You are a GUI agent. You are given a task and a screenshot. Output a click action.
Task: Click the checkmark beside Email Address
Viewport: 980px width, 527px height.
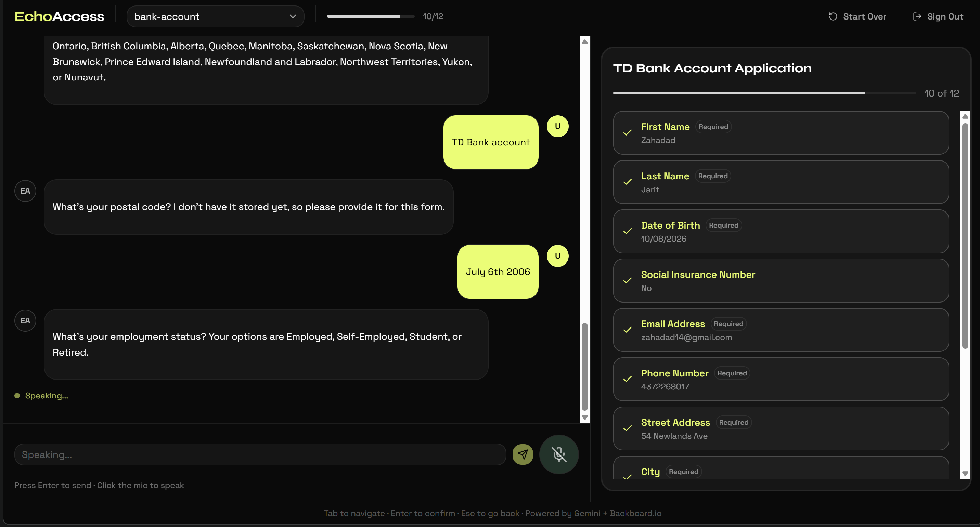(627, 330)
